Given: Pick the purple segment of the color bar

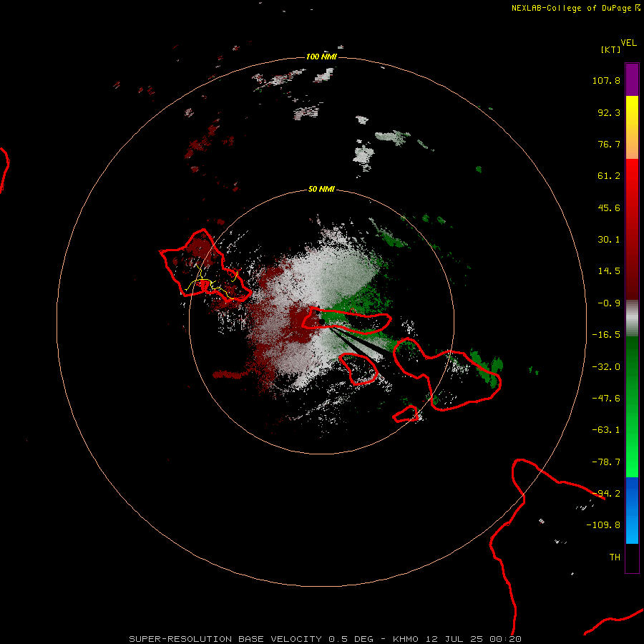Looking at the screenshot, I should (632, 79).
